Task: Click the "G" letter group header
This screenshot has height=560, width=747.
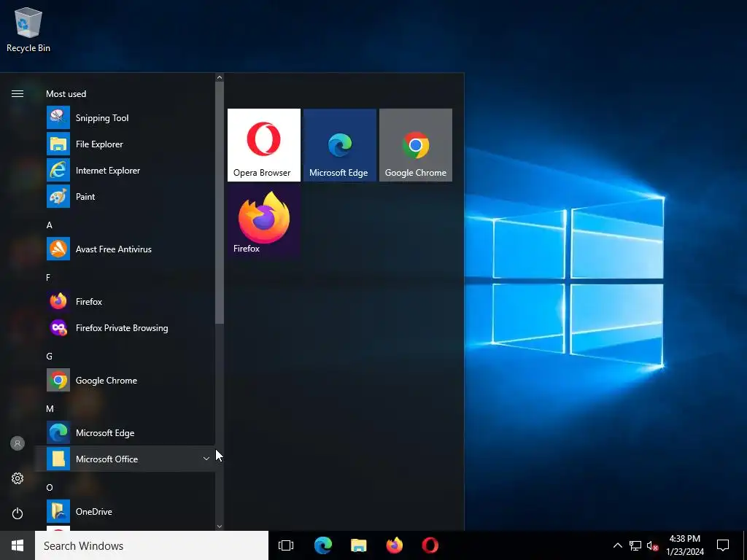Action: (x=49, y=356)
